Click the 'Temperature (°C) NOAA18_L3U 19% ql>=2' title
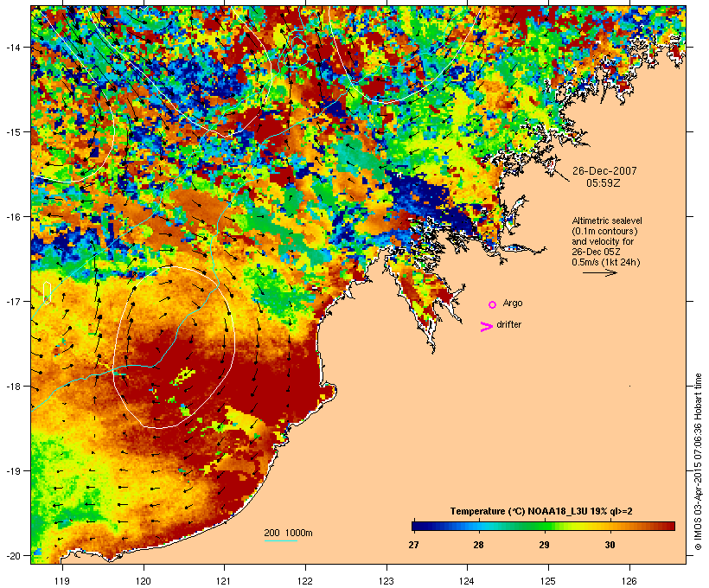The height and width of the screenshot is (588, 709). [541, 511]
